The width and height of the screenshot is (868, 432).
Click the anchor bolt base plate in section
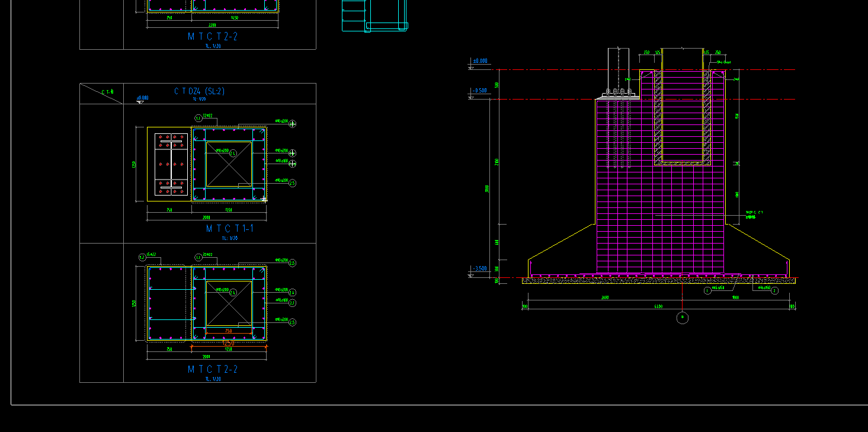coord(619,96)
